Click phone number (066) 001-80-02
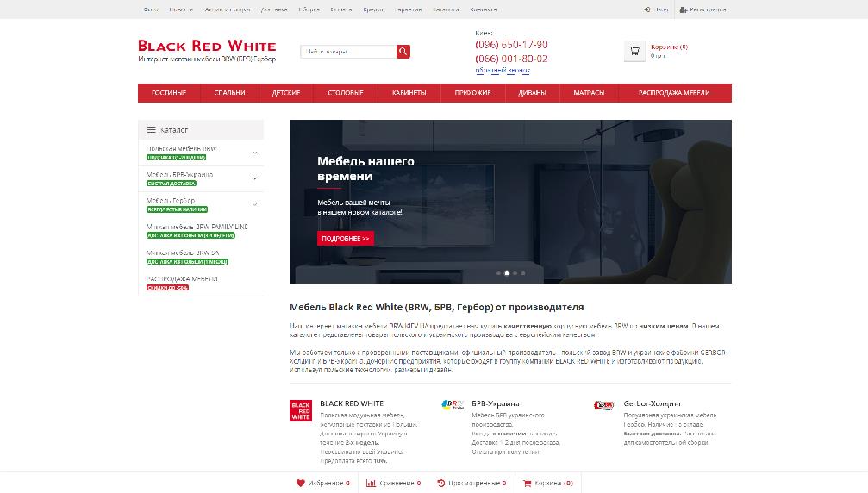This screenshot has height=493, width=868. [511, 59]
